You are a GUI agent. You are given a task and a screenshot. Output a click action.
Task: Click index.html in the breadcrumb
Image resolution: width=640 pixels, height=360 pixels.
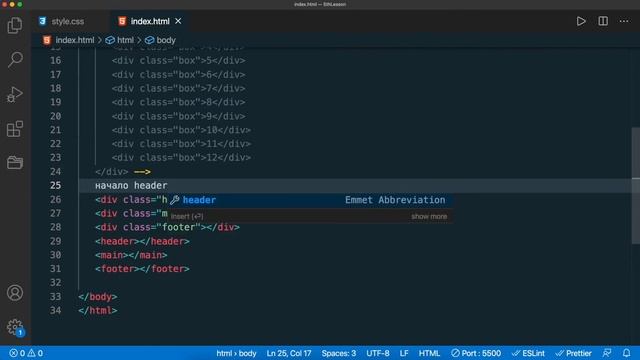pos(75,40)
